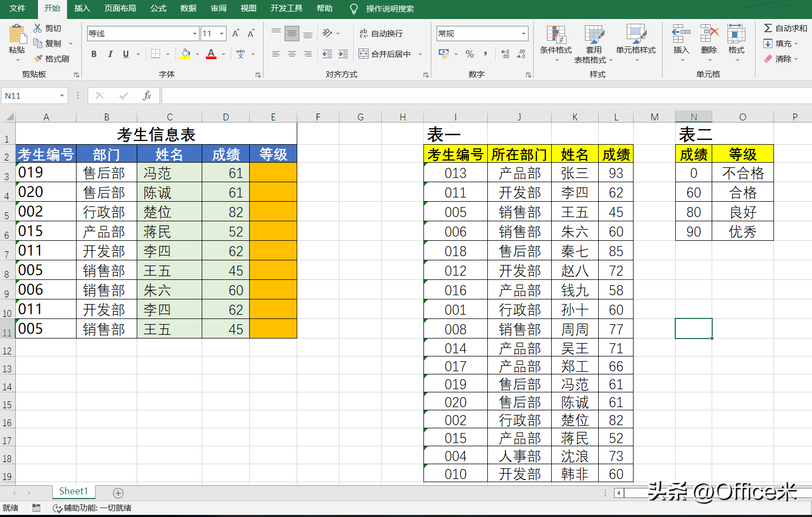Open Cell Styles (单元格样式) gallery
Image resolution: width=812 pixels, height=517 pixels.
(636, 43)
